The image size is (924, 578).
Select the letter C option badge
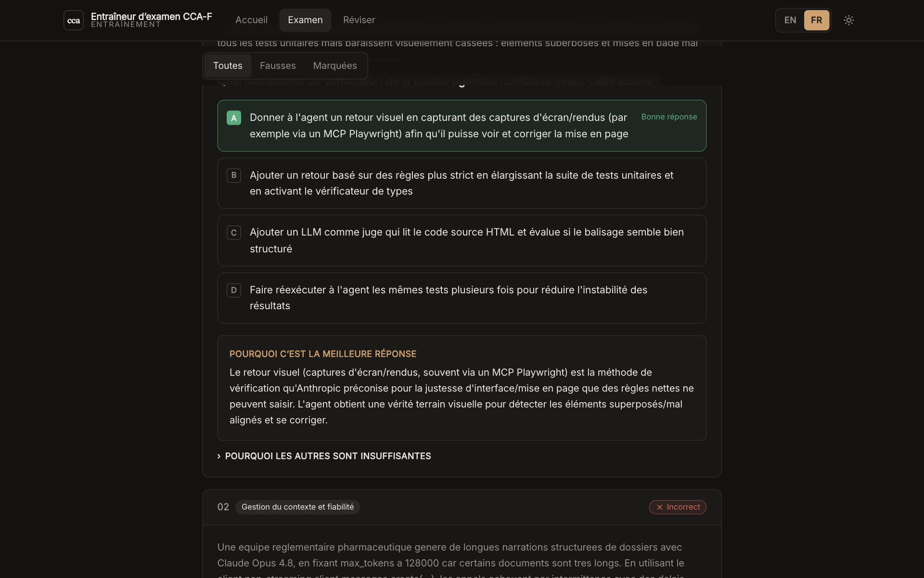coord(234,233)
